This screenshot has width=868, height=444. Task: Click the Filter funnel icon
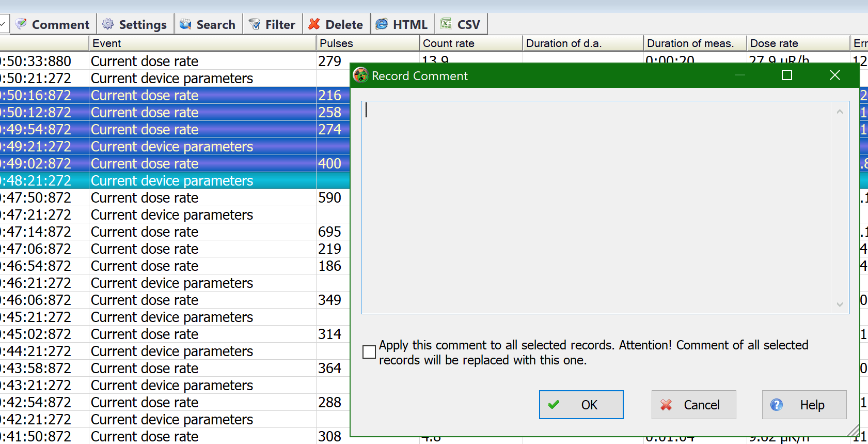[x=255, y=24]
